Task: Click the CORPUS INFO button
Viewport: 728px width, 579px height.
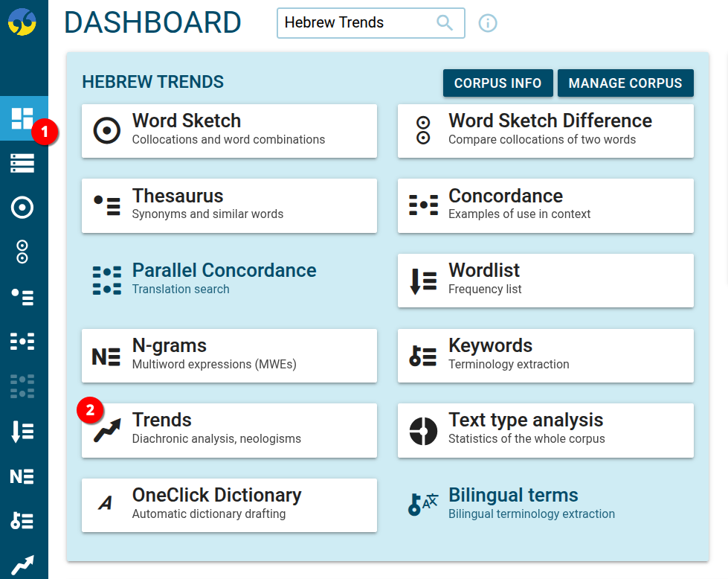Action: click(x=497, y=83)
